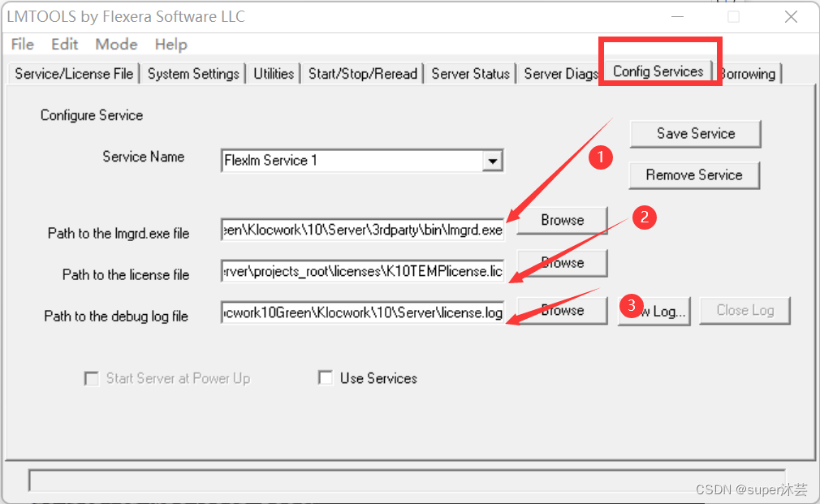
Task: Browse for the debug log file
Action: coord(562,310)
